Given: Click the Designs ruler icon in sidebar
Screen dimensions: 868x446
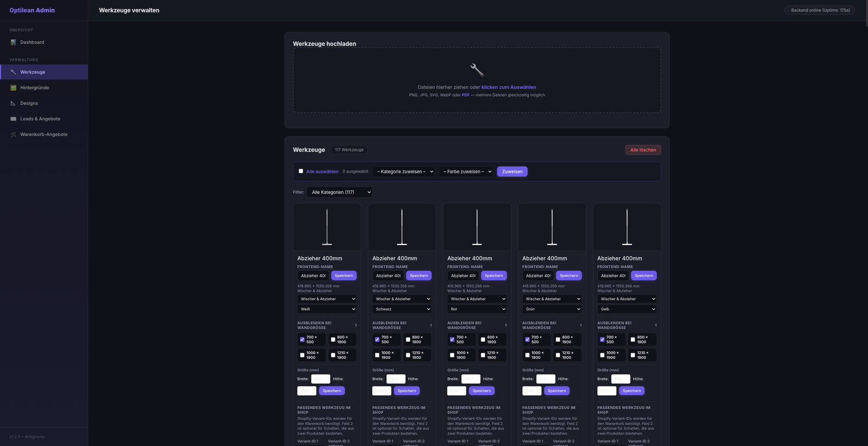Looking at the screenshot, I should coord(14,104).
